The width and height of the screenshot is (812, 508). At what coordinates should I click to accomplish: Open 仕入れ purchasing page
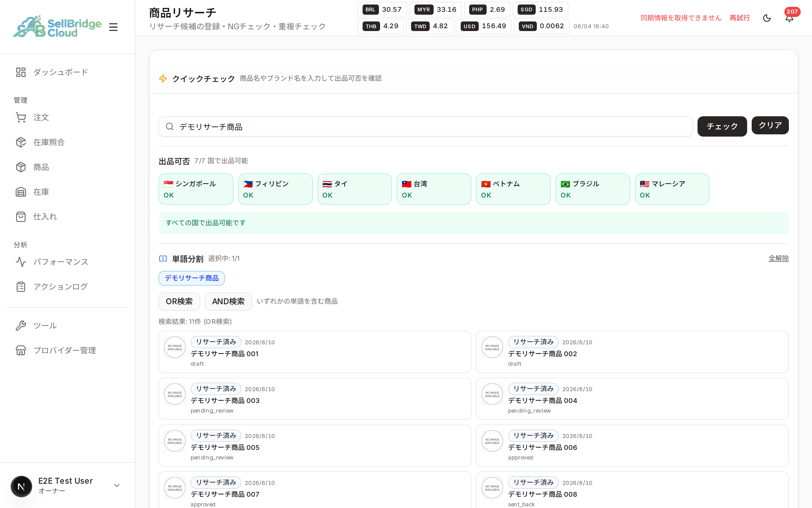coord(67,217)
